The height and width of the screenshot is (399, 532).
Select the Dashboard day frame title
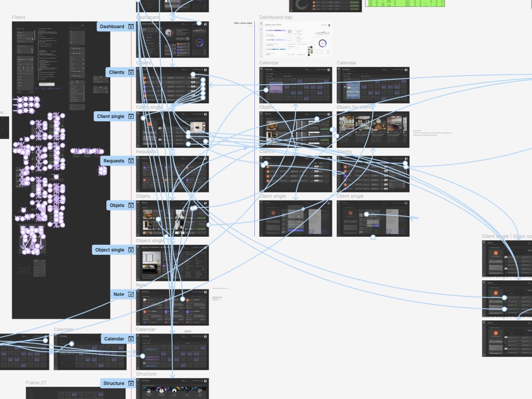[x=276, y=18]
